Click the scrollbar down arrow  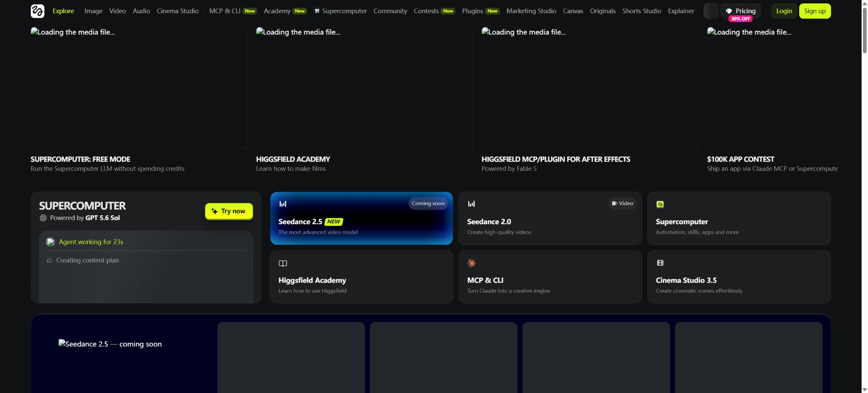pyautogui.click(x=865, y=390)
